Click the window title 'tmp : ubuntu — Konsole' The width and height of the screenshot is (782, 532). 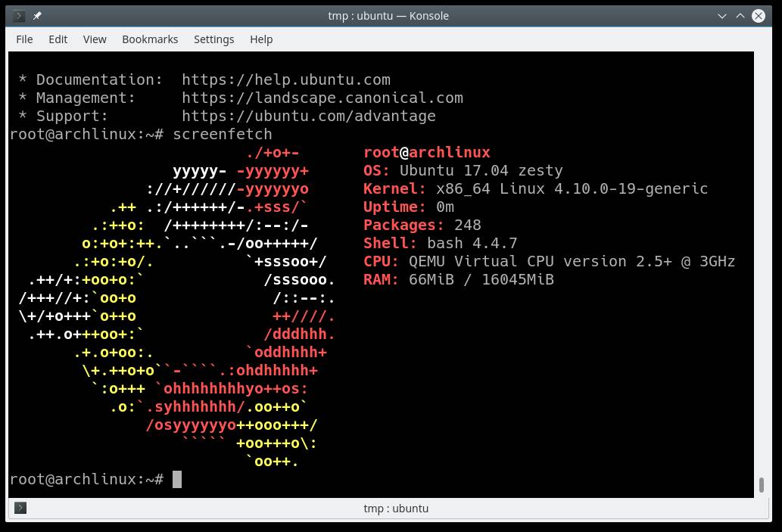point(388,16)
